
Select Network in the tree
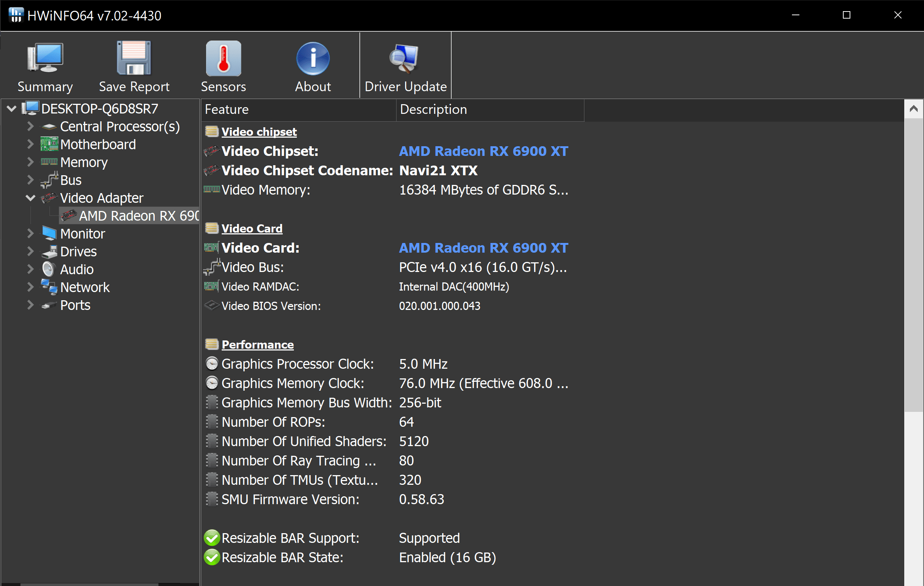[x=85, y=287]
